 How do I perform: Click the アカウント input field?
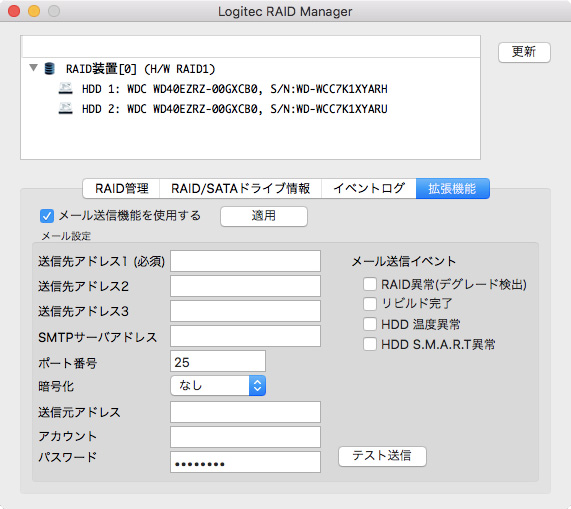(x=245, y=437)
